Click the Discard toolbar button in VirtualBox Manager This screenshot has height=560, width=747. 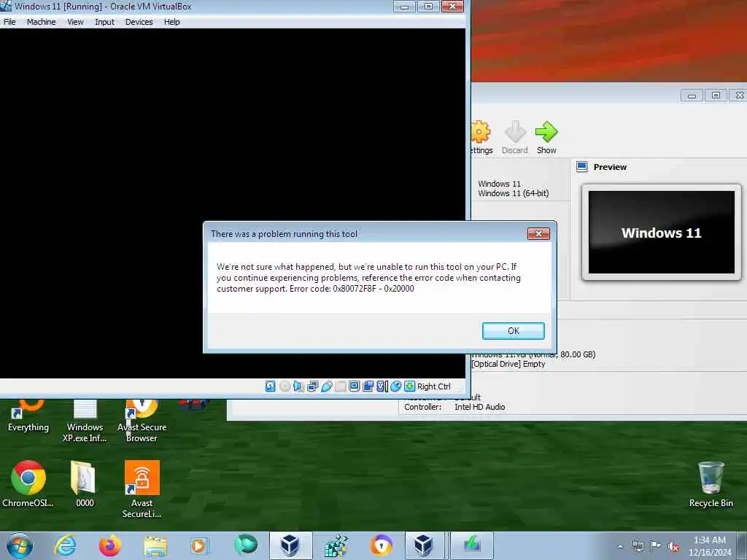point(514,137)
